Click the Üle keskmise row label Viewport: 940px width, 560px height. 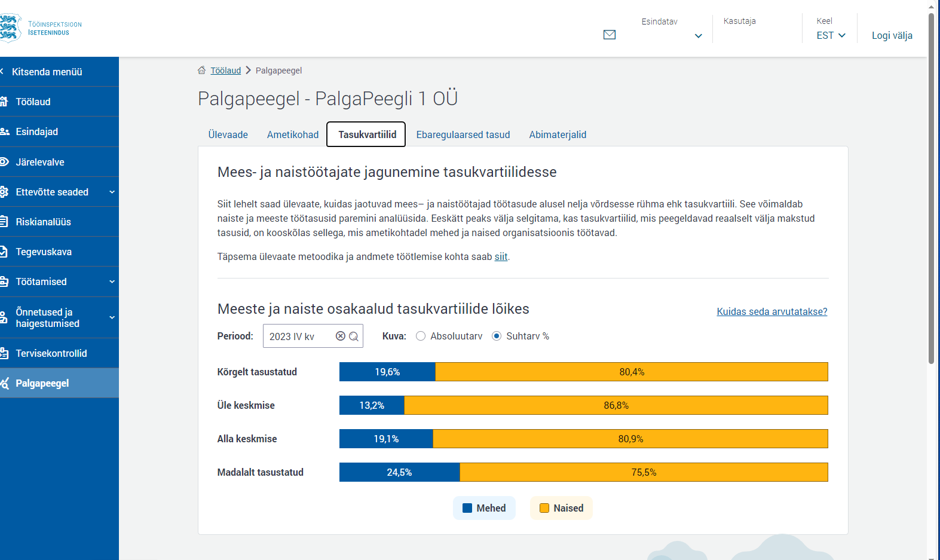[246, 405]
